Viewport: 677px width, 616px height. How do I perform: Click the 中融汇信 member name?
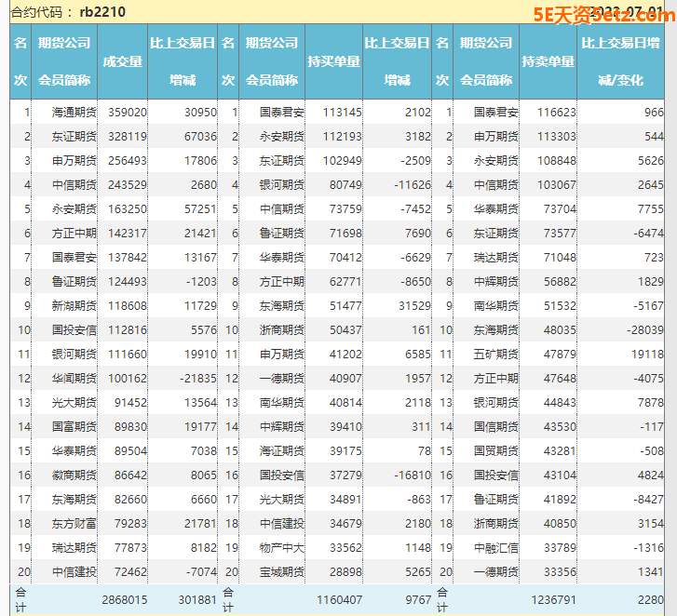(x=495, y=548)
